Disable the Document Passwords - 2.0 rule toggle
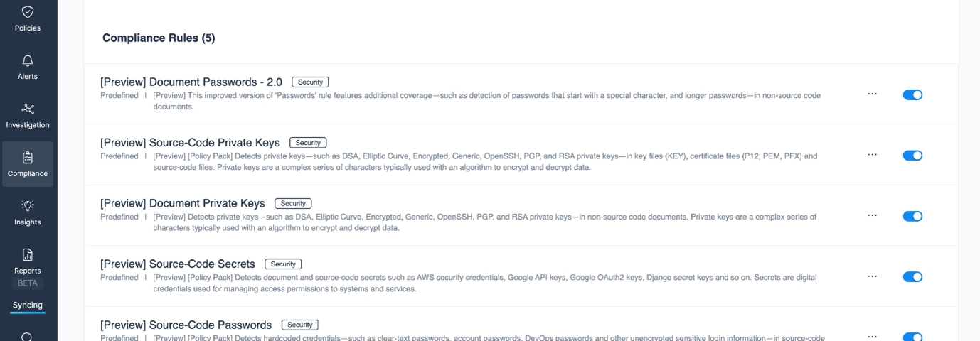 point(912,94)
